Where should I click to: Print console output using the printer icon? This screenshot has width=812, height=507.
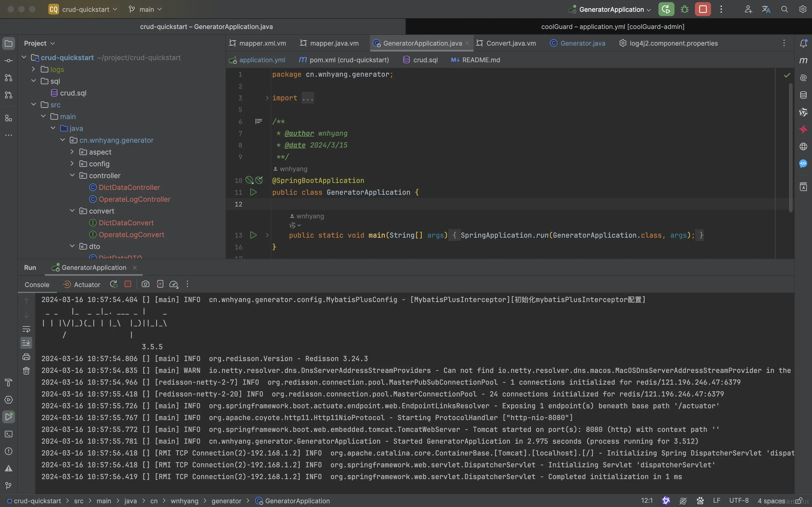coord(26,357)
